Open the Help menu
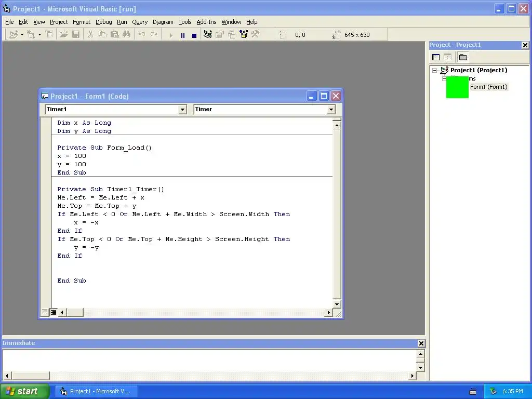532x399 pixels. [x=252, y=22]
